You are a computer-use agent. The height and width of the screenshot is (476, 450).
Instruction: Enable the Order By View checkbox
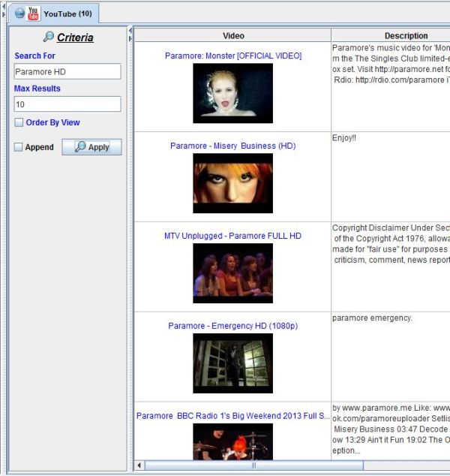click(19, 122)
